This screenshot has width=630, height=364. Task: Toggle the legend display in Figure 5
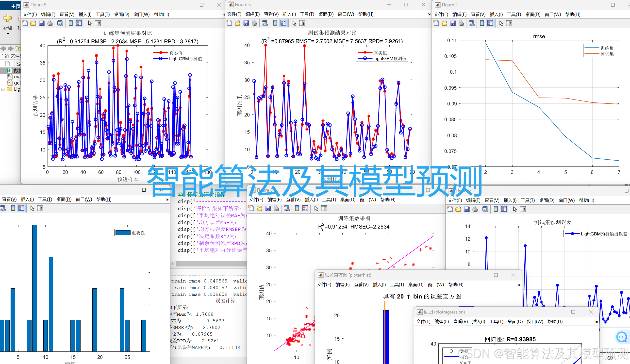click(79, 23)
